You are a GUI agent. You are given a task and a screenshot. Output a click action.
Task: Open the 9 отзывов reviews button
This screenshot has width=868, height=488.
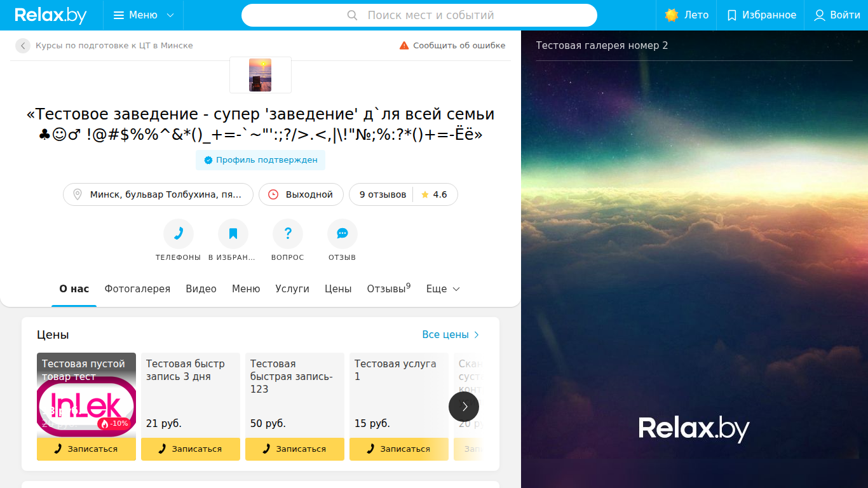pyautogui.click(x=383, y=194)
